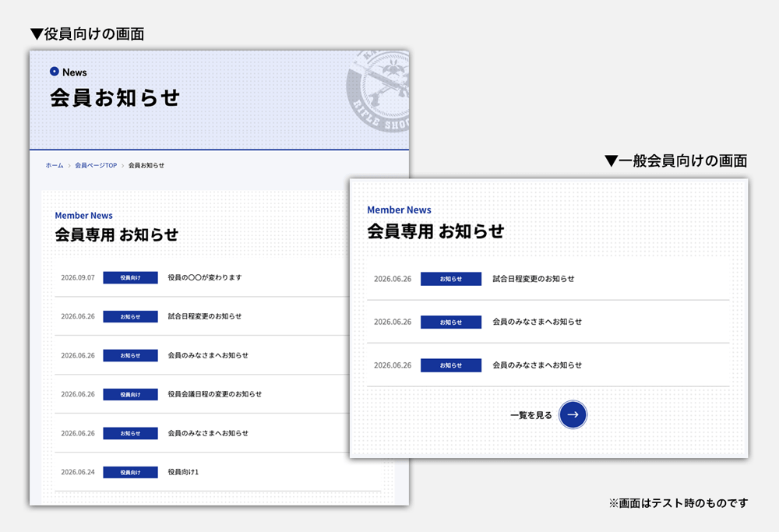The width and height of the screenshot is (779, 532).
Task: Click 役員向け tag beside 役員の〇〇が変わります
Action: (x=130, y=277)
